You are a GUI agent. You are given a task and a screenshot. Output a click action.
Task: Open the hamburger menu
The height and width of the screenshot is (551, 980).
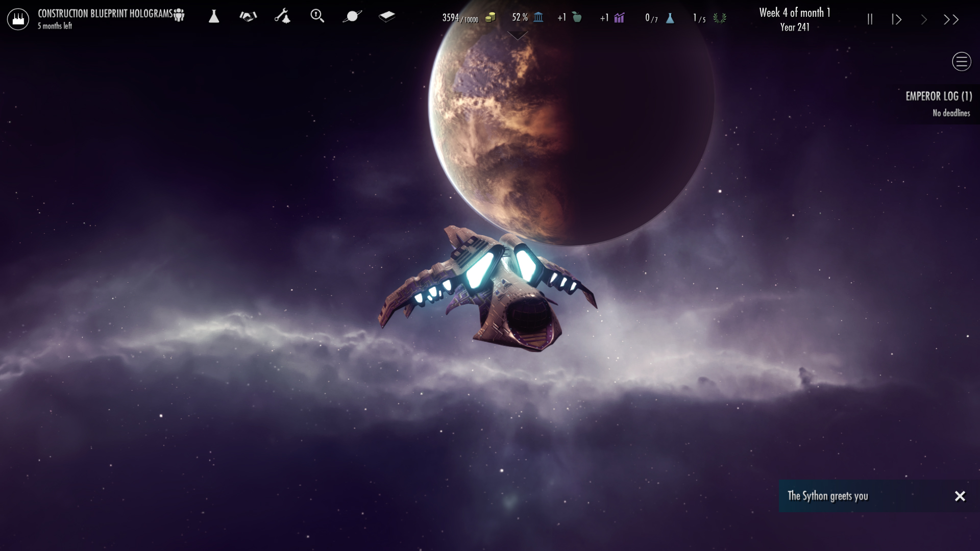point(961,61)
